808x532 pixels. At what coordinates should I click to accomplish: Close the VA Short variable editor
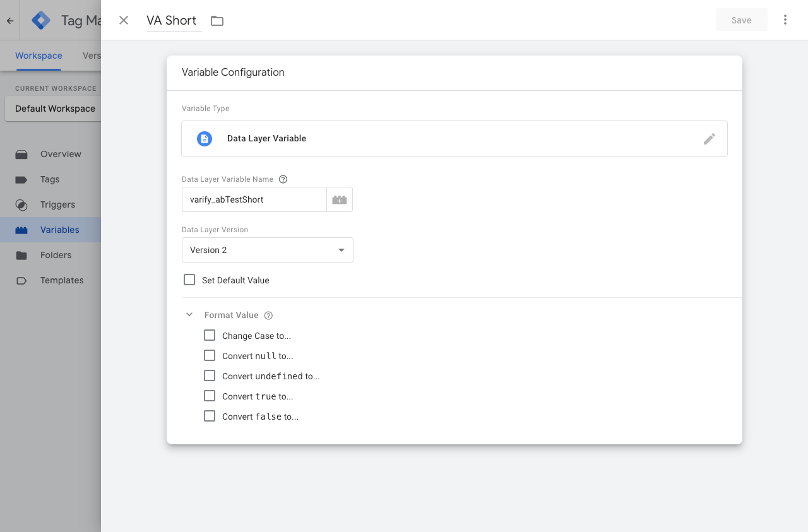click(124, 20)
